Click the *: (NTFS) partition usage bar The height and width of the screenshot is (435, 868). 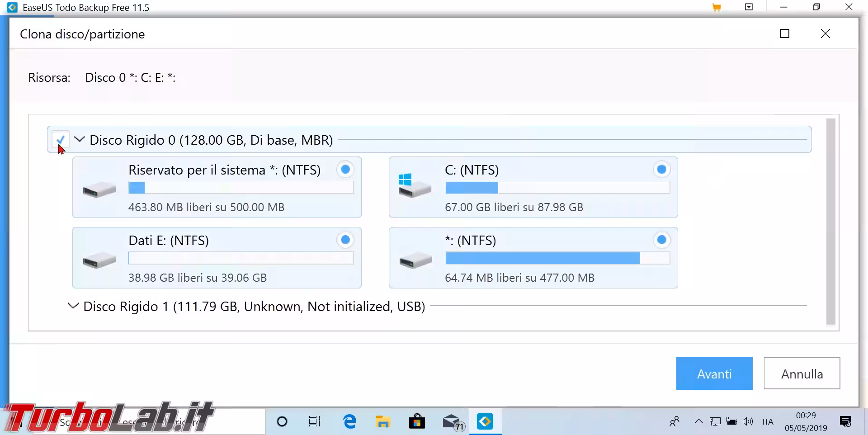(x=557, y=258)
